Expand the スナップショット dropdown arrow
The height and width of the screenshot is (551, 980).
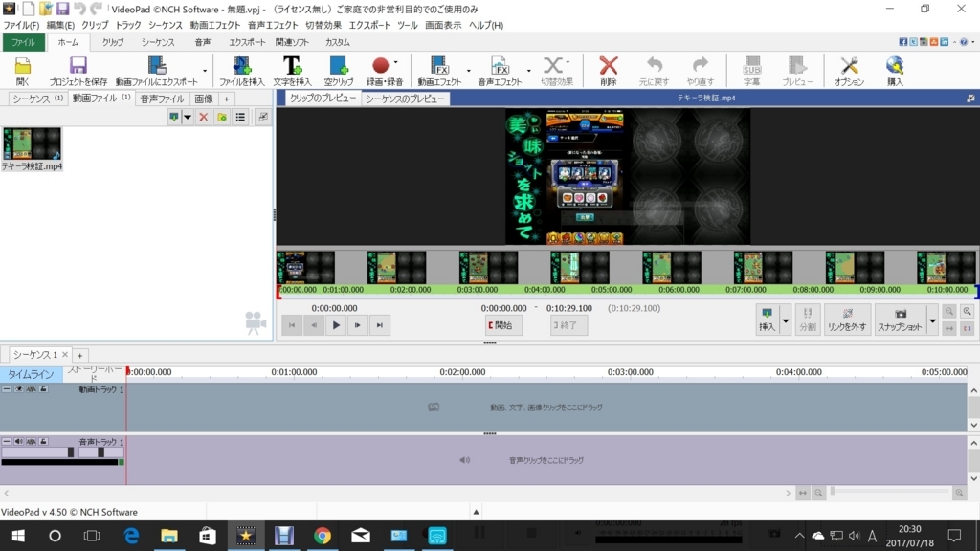coord(932,320)
